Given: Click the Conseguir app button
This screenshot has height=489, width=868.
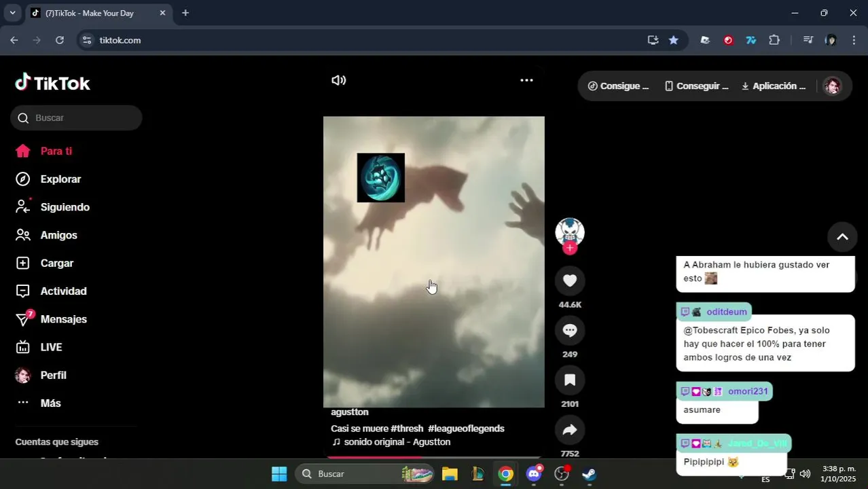Looking at the screenshot, I should click(696, 86).
